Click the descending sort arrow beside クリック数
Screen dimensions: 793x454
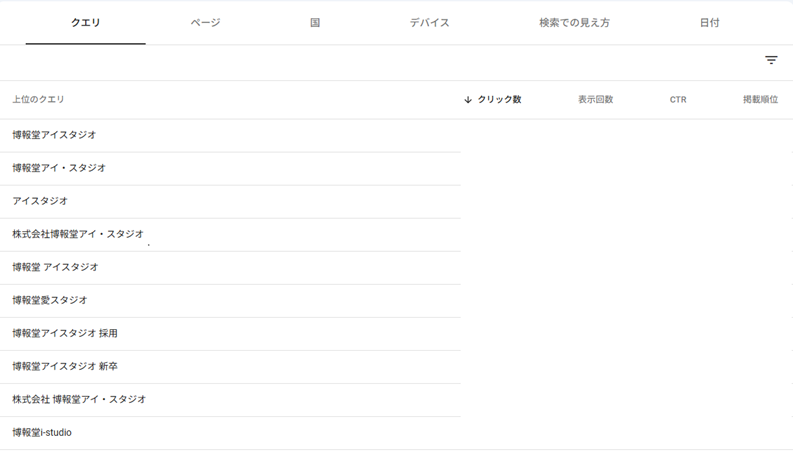point(468,100)
